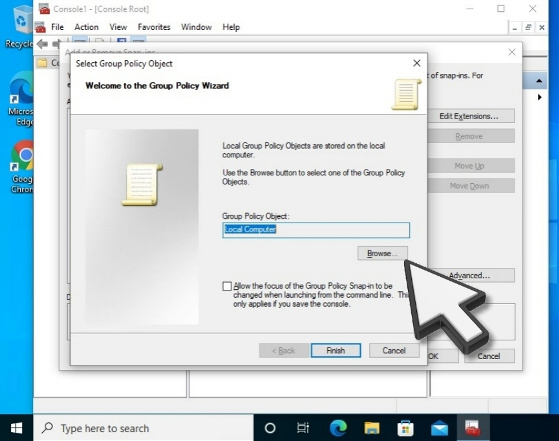Open File Explorer from taskbar
Viewport: 559px width, 441px height.
pyautogui.click(x=371, y=428)
